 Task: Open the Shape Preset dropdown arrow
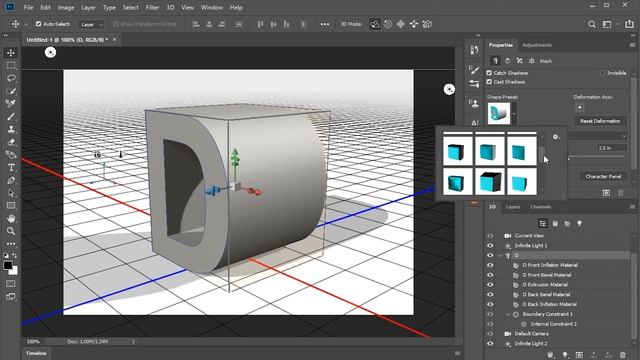pos(514,114)
